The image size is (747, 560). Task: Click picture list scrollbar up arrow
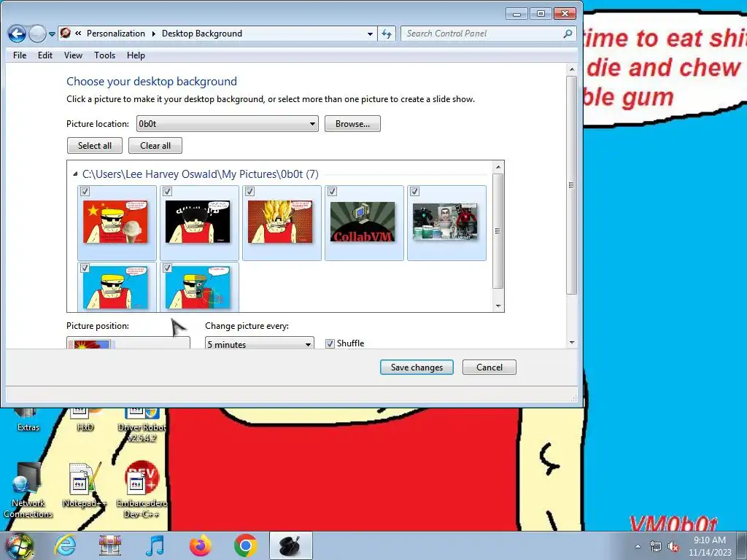[498, 167]
